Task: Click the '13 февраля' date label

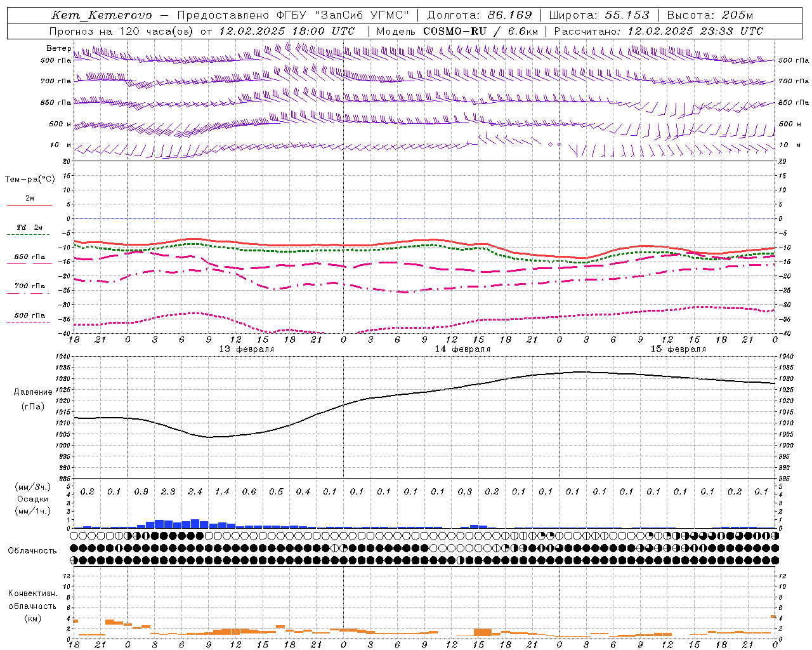Action: pos(247,349)
